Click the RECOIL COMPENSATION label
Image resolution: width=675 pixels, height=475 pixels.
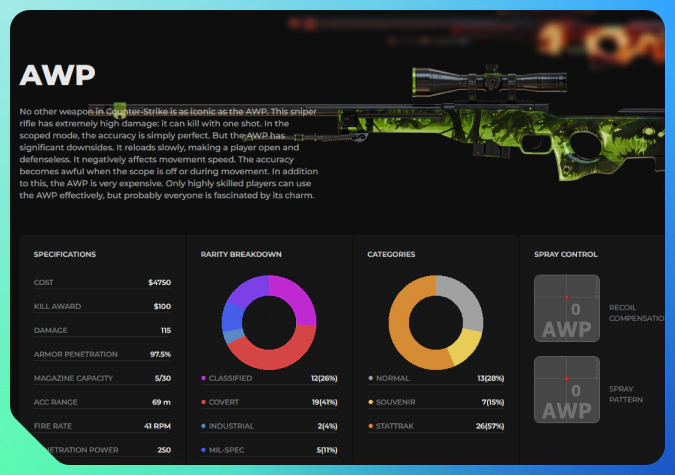tap(636, 313)
